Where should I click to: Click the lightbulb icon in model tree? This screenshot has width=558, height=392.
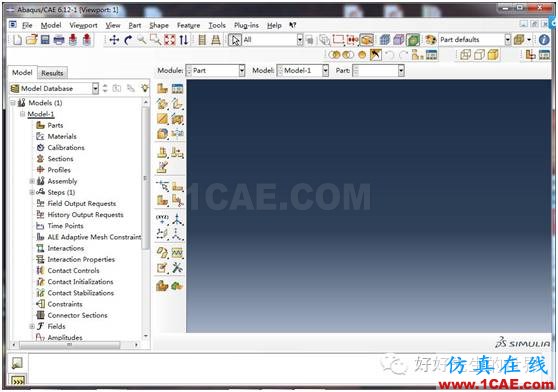tap(144, 88)
